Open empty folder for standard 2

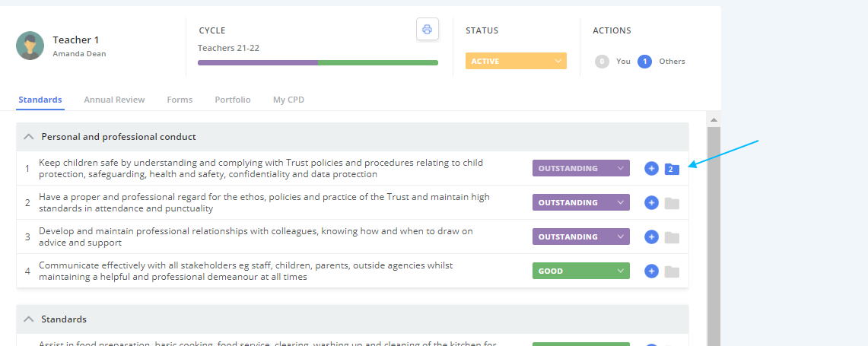pyautogui.click(x=672, y=203)
